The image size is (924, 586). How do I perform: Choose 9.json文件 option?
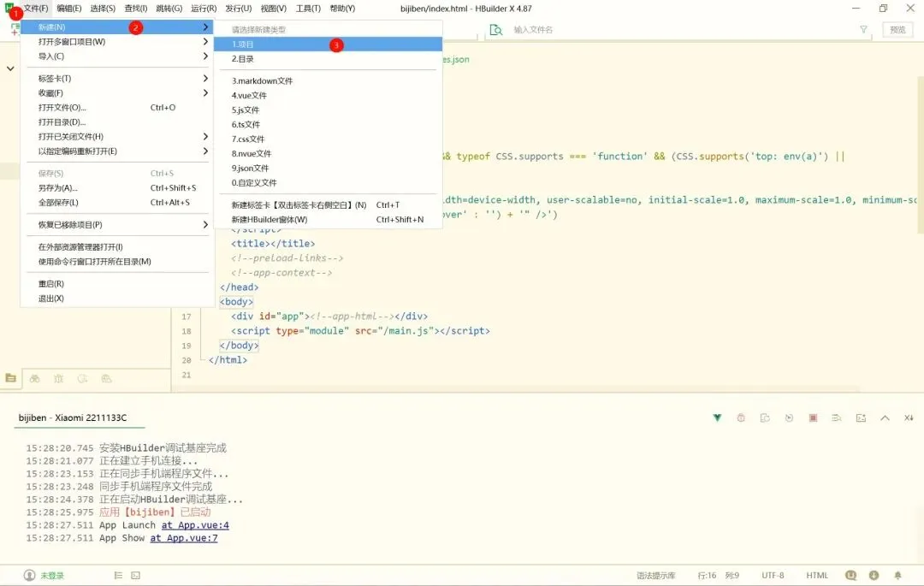tap(329, 169)
